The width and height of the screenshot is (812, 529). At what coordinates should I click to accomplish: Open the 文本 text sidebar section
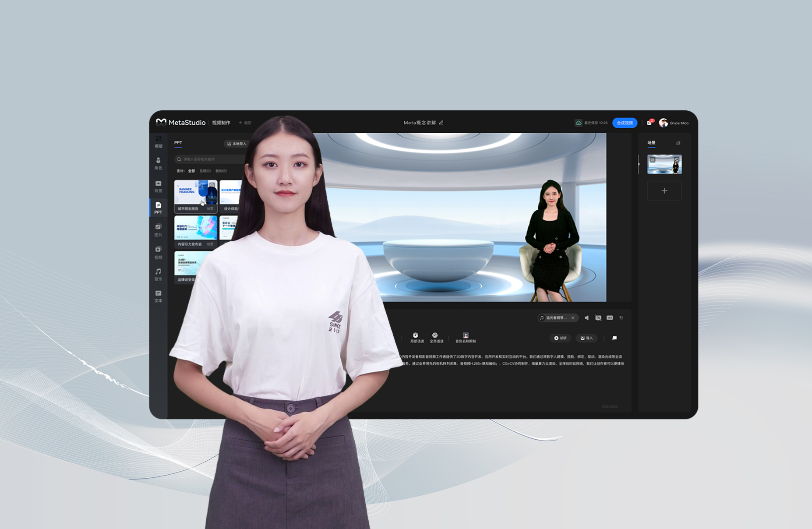(x=159, y=296)
